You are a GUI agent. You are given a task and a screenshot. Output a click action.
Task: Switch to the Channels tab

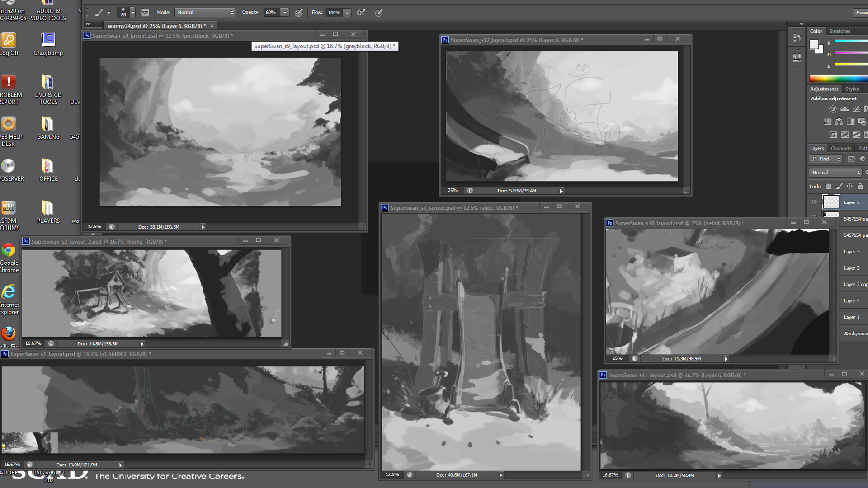[840, 148]
